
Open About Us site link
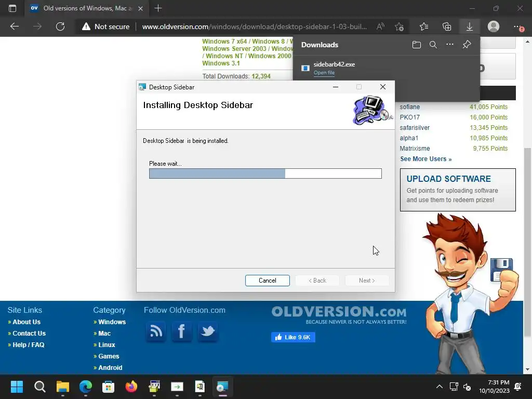coord(26,322)
